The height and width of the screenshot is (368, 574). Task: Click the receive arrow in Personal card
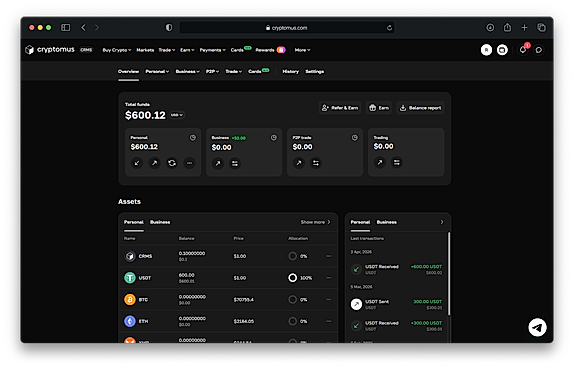pos(137,163)
